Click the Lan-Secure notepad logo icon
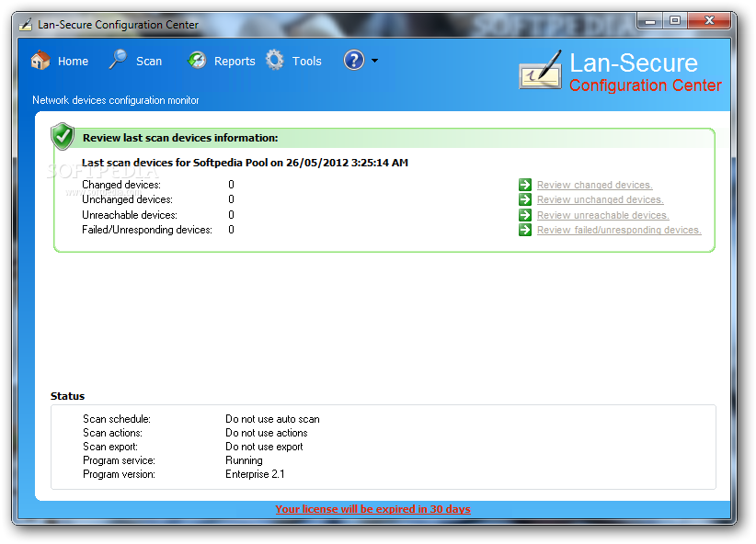The image size is (756, 544). [541, 71]
